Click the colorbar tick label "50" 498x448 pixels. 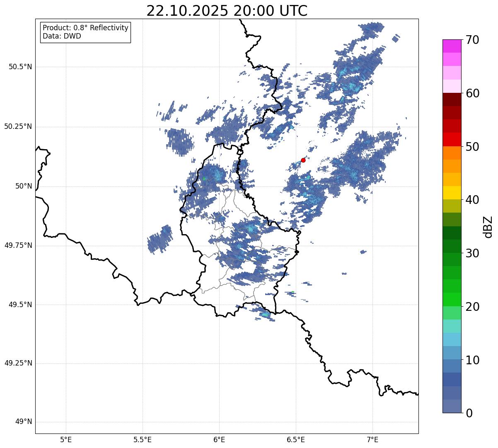tap(472, 147)
